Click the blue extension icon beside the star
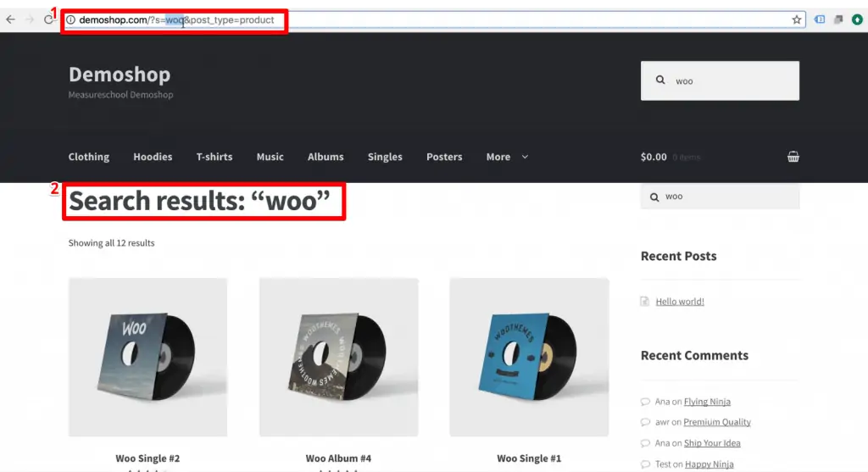This screenshot has height=472, width=868. click(x=820, y=19)
